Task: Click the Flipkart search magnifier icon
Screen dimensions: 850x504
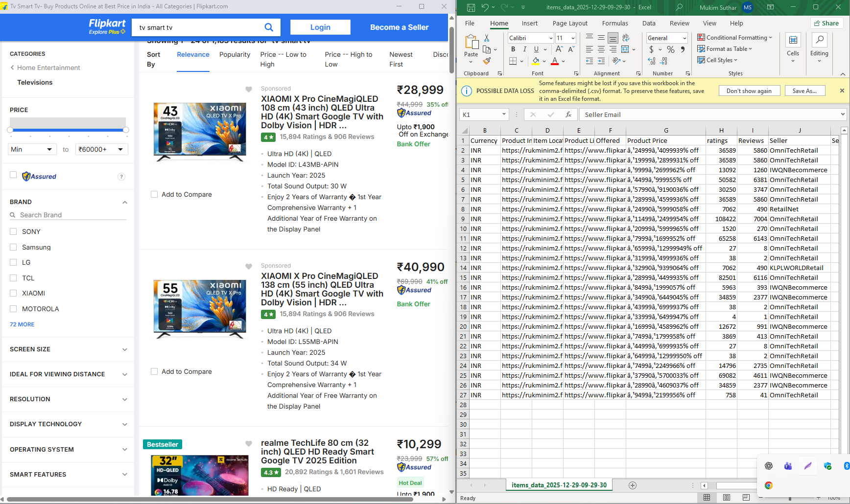Action: (269, 27)
